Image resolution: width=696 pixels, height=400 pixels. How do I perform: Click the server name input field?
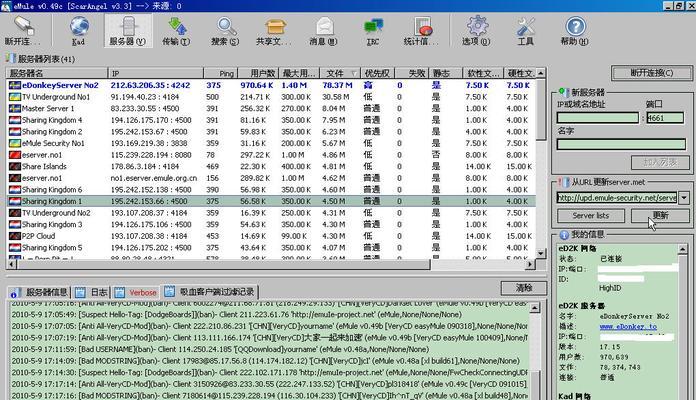[x=621, y=144]
